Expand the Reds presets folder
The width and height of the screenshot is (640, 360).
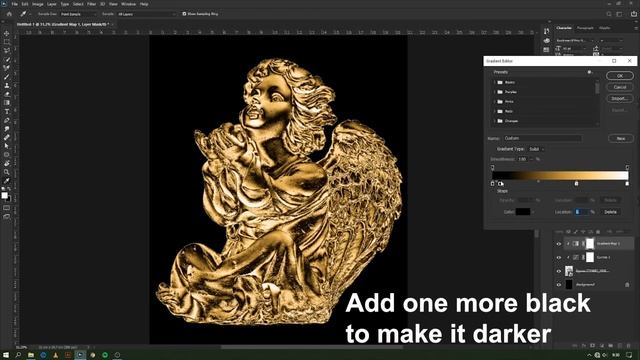click(495, 111)
